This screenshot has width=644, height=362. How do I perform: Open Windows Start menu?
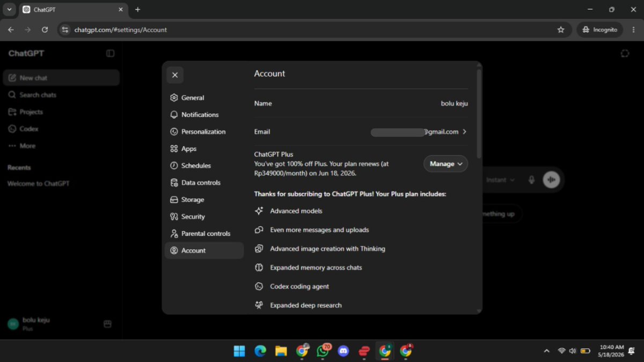coord(239,351)
